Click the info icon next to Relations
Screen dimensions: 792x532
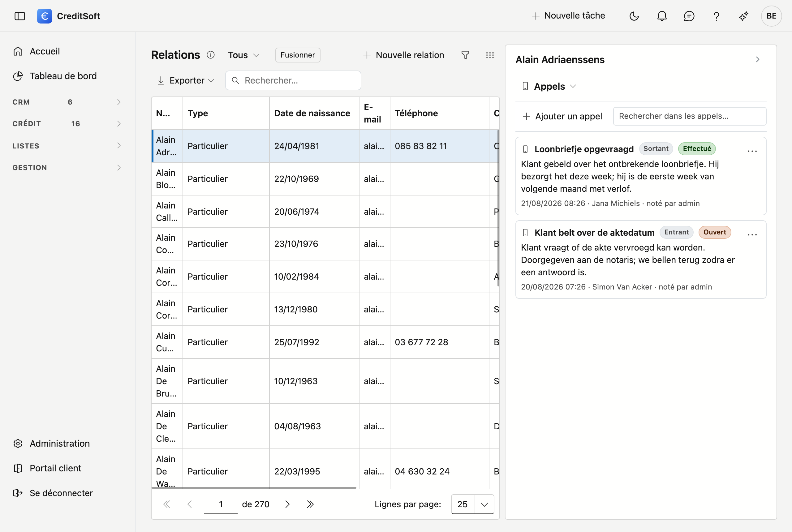click(x=211, y=55)
